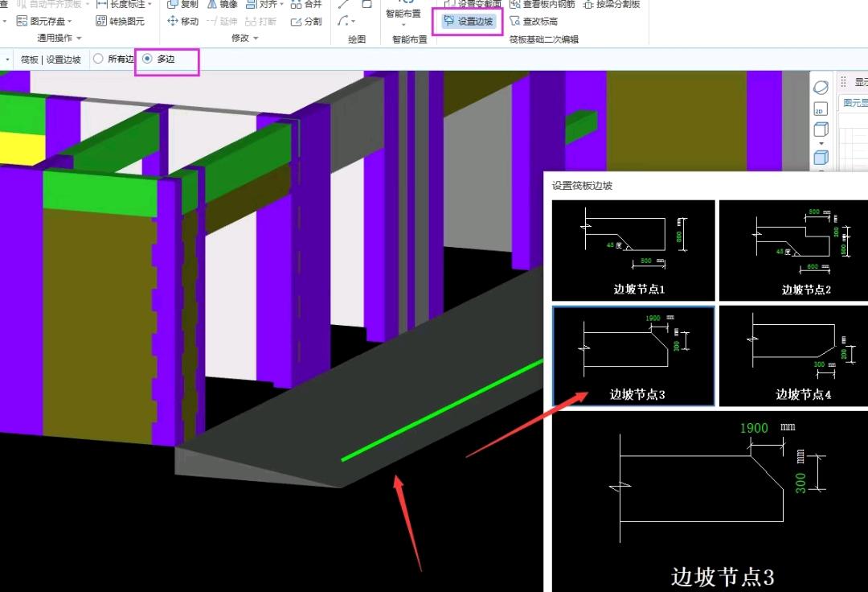The height and width of the screenshot is (592, 868).
Task: Click the 分割 split tool
Action: 306,21
